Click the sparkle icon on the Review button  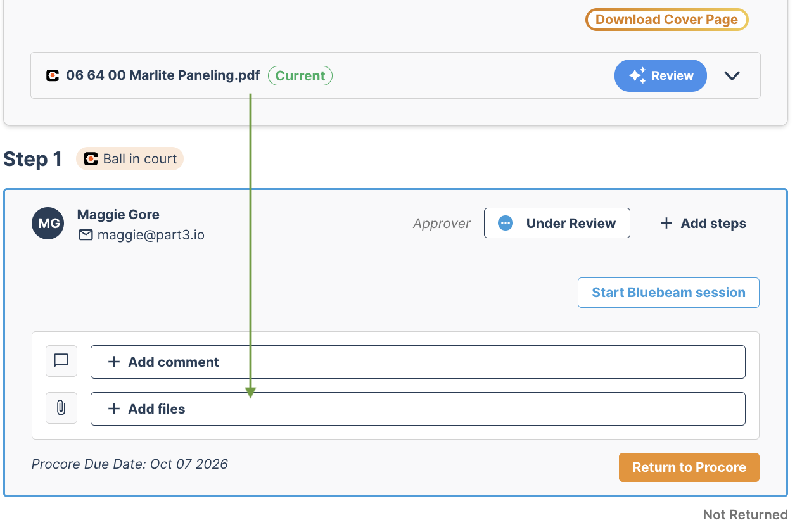(637, 76)
